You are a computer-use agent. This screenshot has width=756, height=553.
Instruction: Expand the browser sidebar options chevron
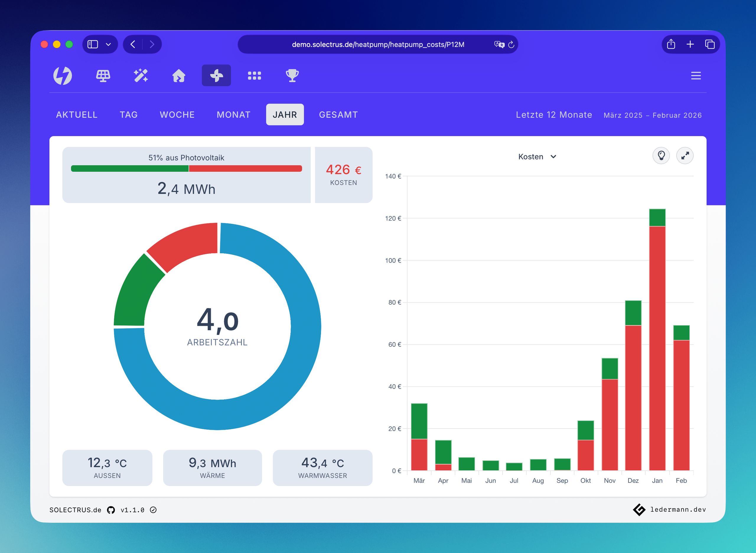[x=108, y=45]
